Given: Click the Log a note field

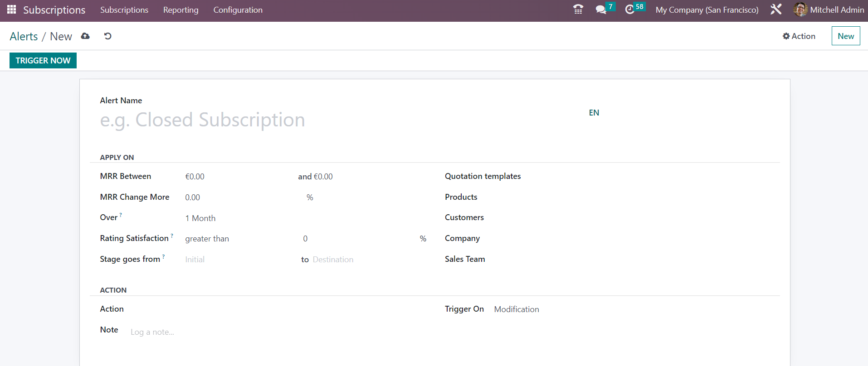Looking at the screenshot, I should (279, 332).
